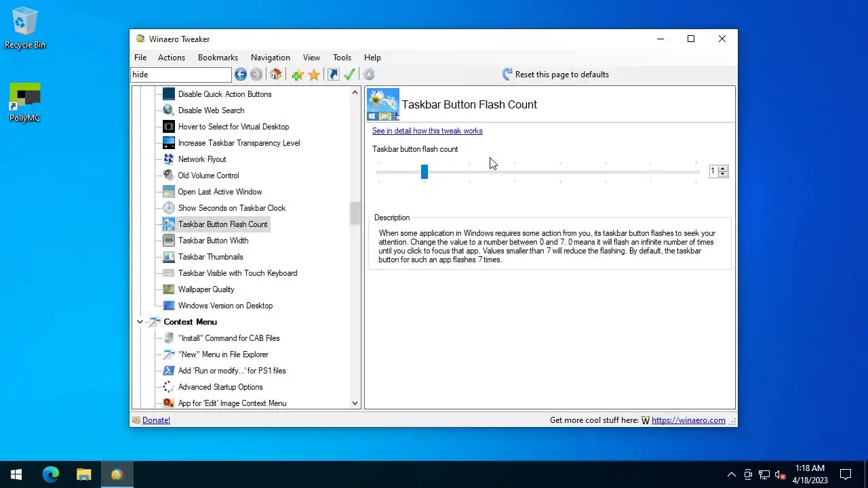Visit the https://winaero.com link
This screenshot has height=488, width=868.
point(688,420)
